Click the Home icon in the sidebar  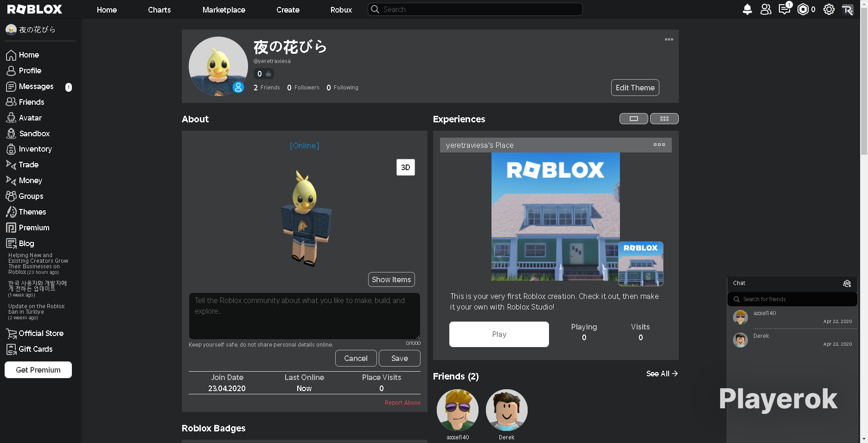pos(11,55)
